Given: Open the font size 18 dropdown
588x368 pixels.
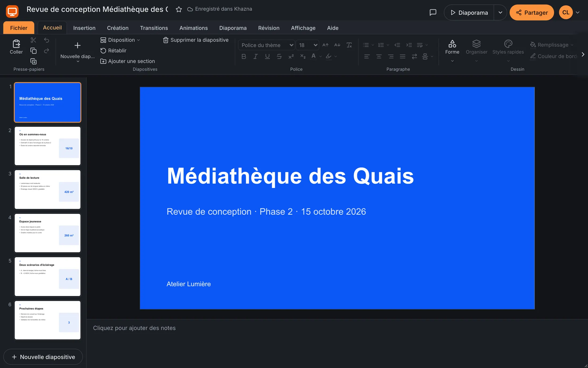Looking at the screenshot, I should click(308, 45).
